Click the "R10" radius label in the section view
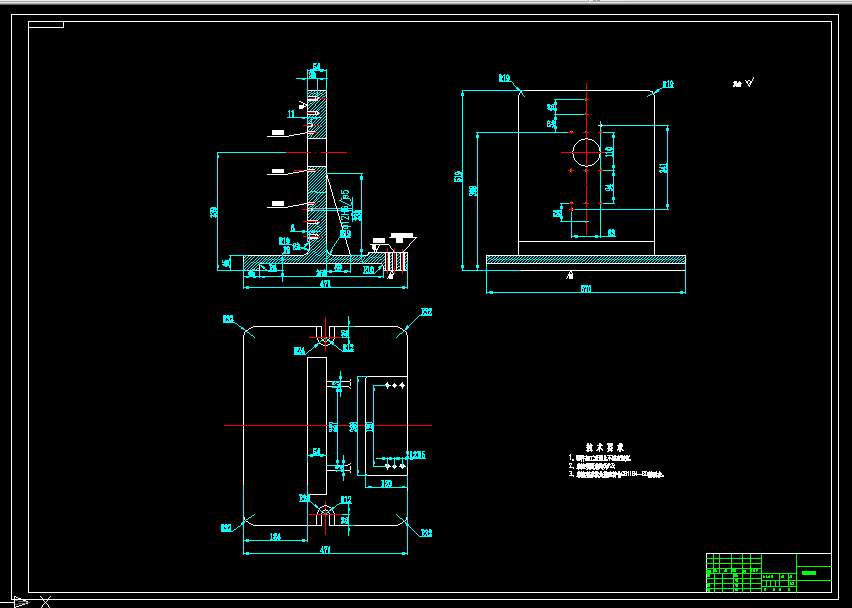Screen dimensions: 852x608 (x=368, y=269)
